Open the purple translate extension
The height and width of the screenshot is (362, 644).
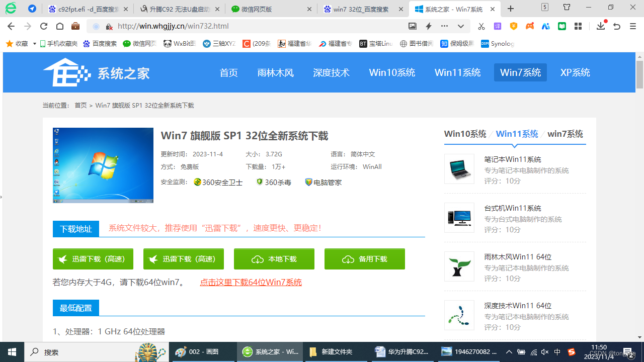point(498,26)
